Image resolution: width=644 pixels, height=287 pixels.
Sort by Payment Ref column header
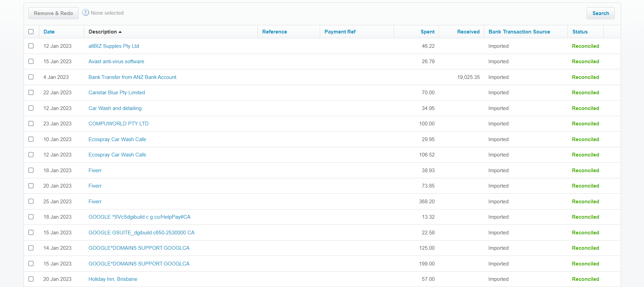(x=340, y=32)
